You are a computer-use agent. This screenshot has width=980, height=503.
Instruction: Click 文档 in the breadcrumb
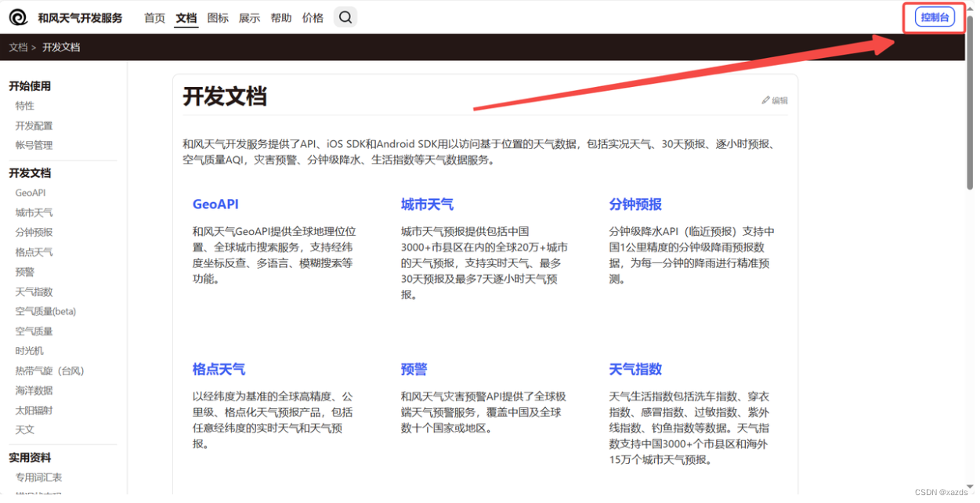18,47
